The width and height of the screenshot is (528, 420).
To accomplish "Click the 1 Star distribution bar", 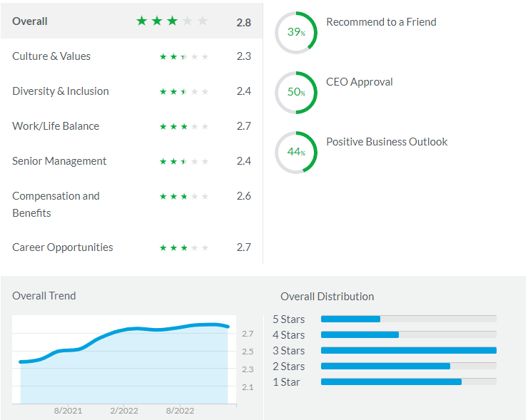I will pos(408,381).
